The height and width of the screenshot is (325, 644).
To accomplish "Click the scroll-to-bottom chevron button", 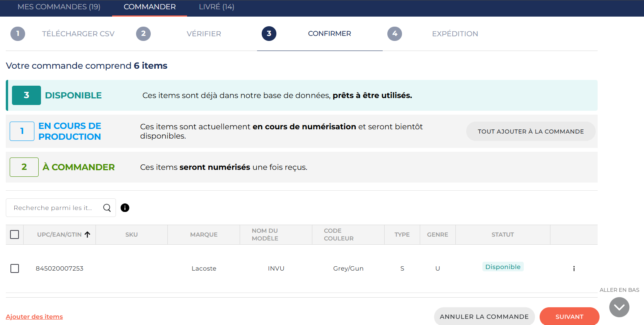I will (x=619, y=307).
